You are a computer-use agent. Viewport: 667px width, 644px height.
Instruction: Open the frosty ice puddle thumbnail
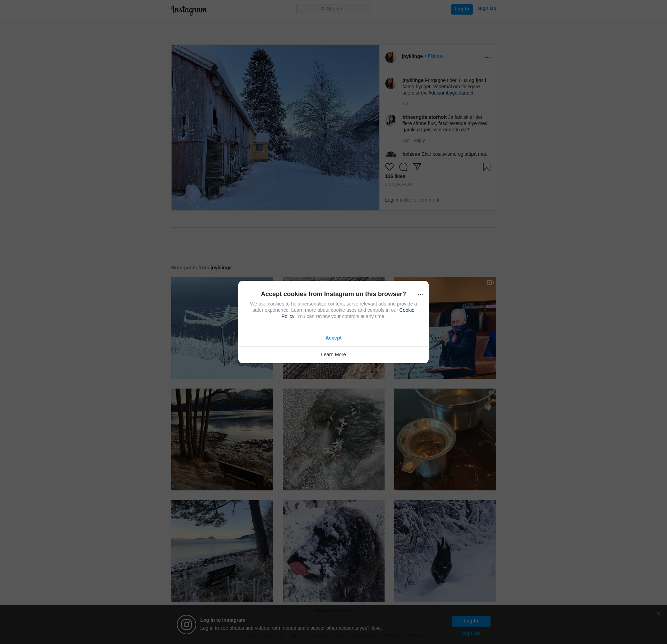pos(333,439)
